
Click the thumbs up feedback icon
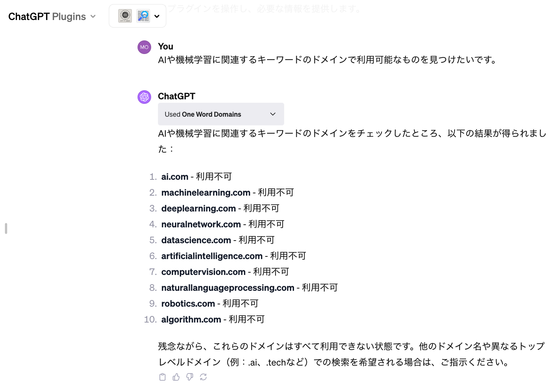[x=176, y=377]
